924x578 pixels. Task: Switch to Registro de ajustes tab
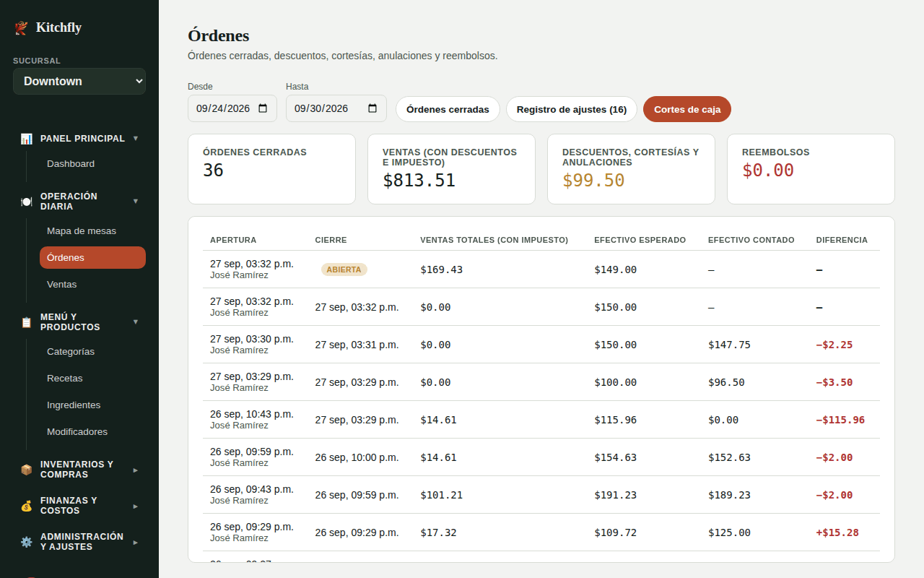(572, 109)
